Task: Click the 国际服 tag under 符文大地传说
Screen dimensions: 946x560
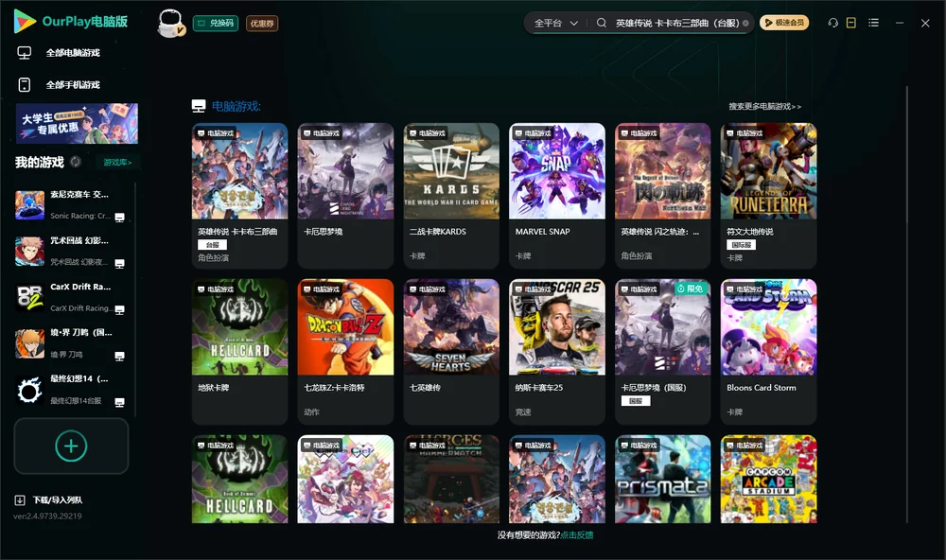Action: tap(742, 245)
